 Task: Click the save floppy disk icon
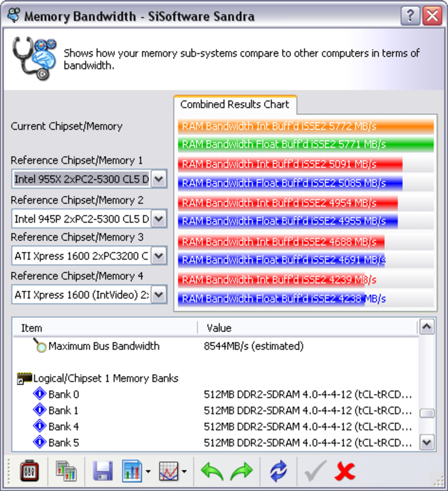(103, 471)
